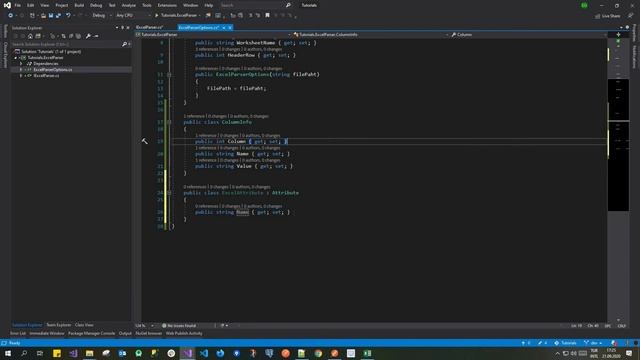Switch to the Class View tab
The image size is (640, 360).
pos(84,325)
